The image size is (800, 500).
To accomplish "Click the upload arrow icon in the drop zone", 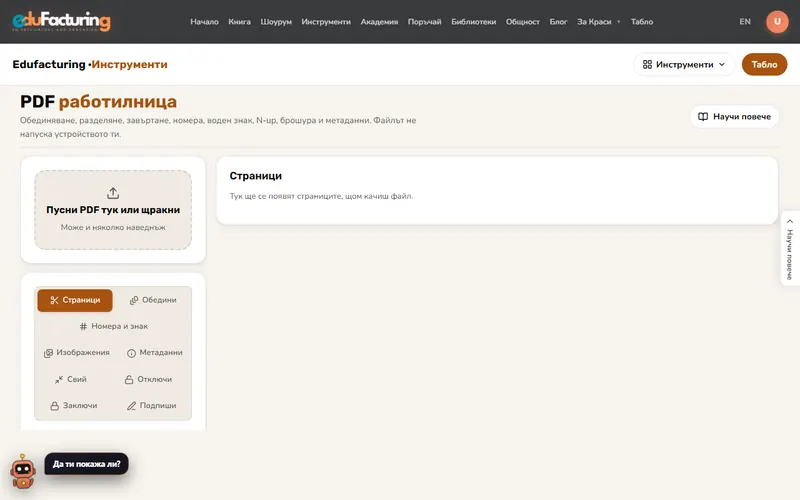I will click(113, 193).
